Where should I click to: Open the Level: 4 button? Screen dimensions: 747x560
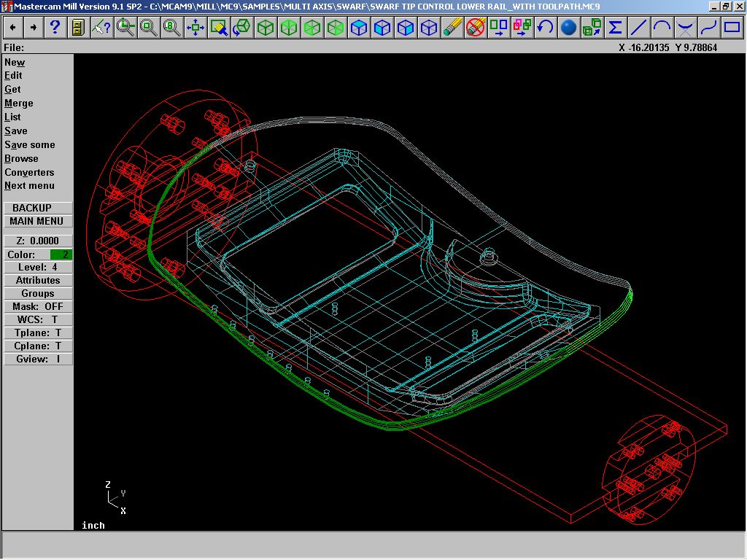38,267
